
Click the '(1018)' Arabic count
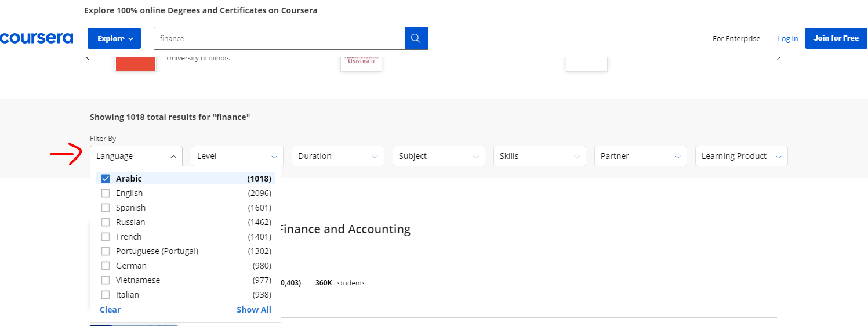click(259, 179)
